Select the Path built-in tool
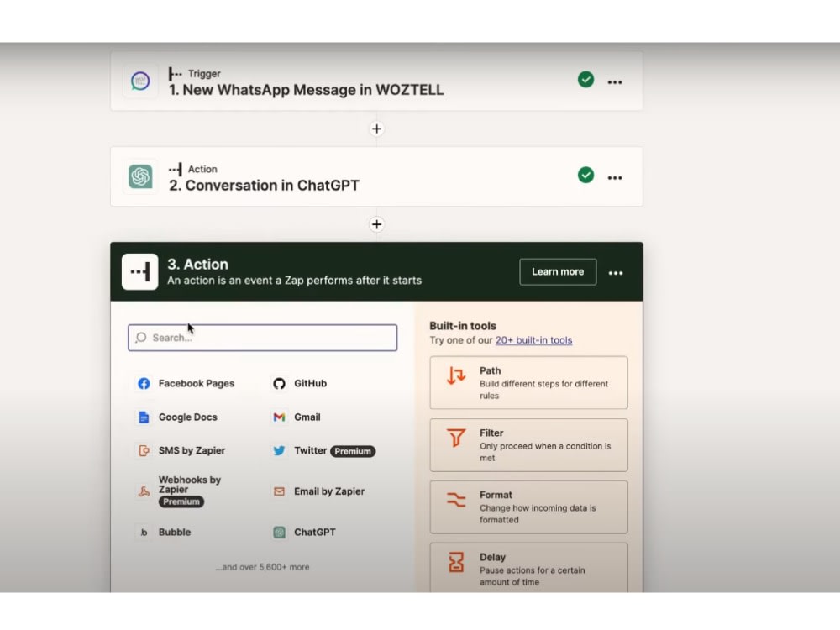The height and width of the screenshot is (630, 840). coord(528,382)
